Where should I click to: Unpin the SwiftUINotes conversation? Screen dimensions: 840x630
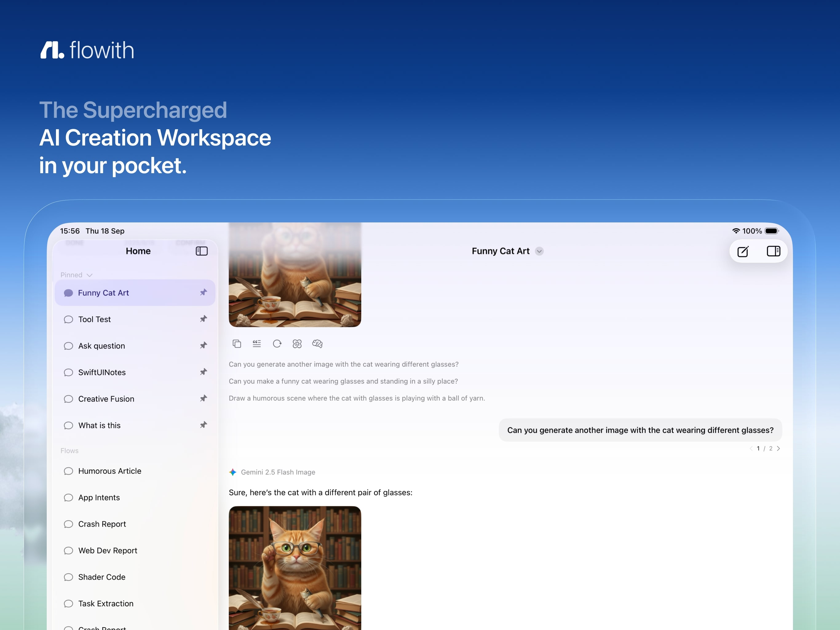point(204,372)
